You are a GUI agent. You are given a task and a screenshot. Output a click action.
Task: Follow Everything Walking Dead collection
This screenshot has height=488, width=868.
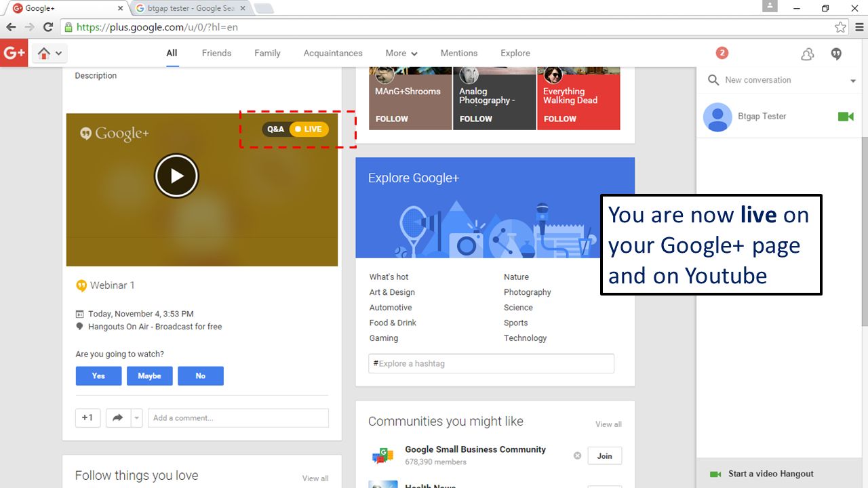[x=560, y=119]
